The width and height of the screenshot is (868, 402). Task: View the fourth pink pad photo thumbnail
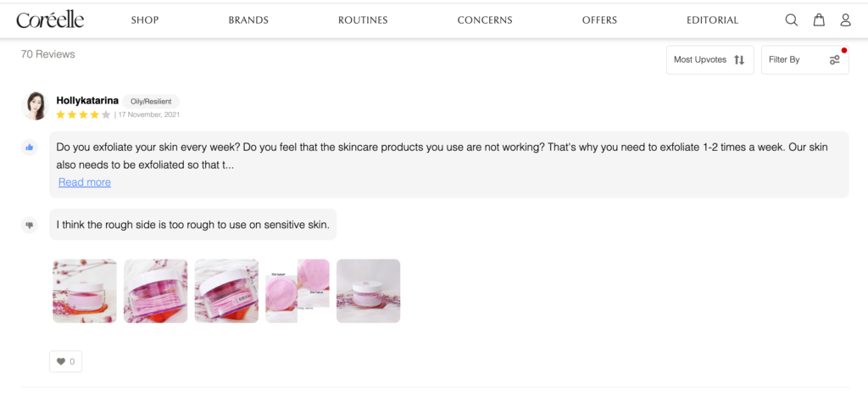[x=298, y=291]
